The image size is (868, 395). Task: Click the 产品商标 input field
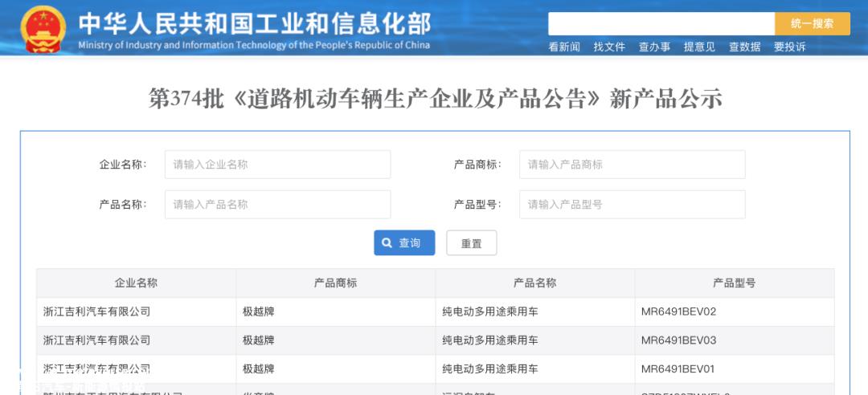click(x=633, y=165)
